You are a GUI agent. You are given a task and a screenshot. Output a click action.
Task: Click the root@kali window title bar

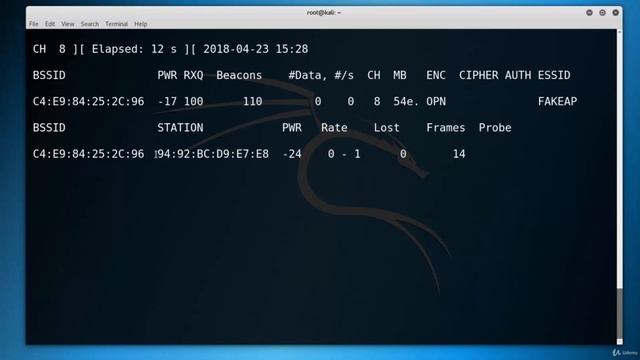(324, 13)
